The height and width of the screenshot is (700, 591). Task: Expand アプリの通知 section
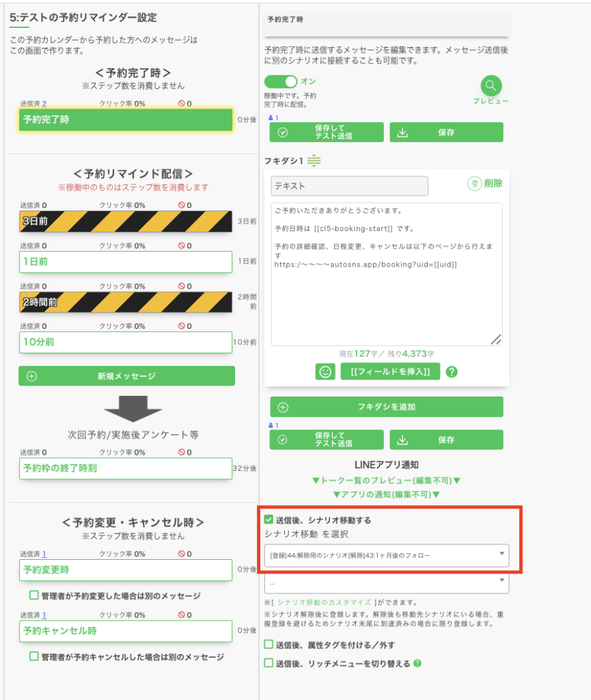click(386, 494)
